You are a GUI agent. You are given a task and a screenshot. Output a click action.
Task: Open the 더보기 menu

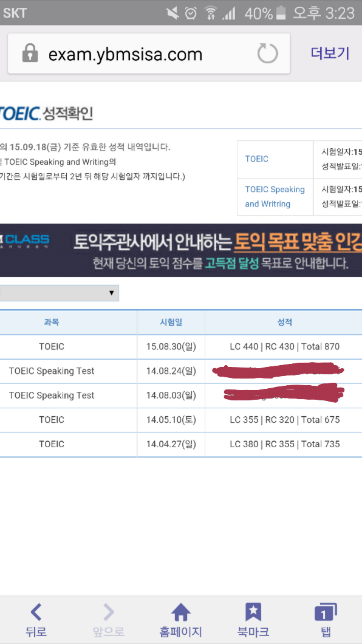[x=330, y=53]
